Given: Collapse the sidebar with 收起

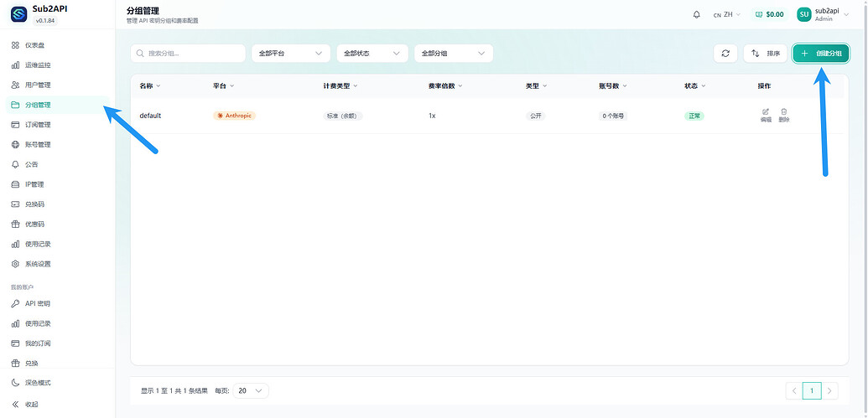Looking at the screenshot, I should click(x=58, y=404).
